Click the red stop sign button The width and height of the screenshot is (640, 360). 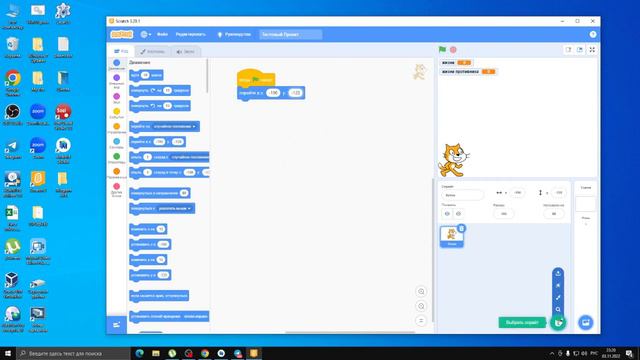(x=453, y=49)
